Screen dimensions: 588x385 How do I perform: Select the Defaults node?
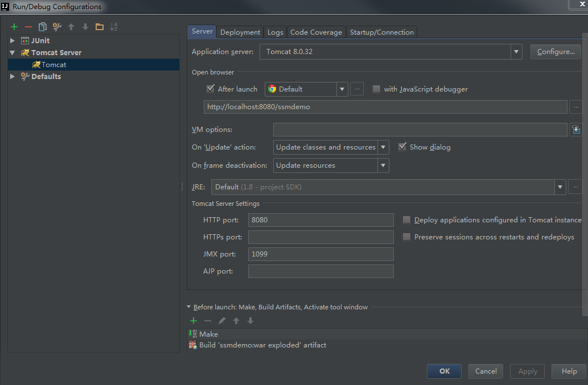tap(41, 76)
